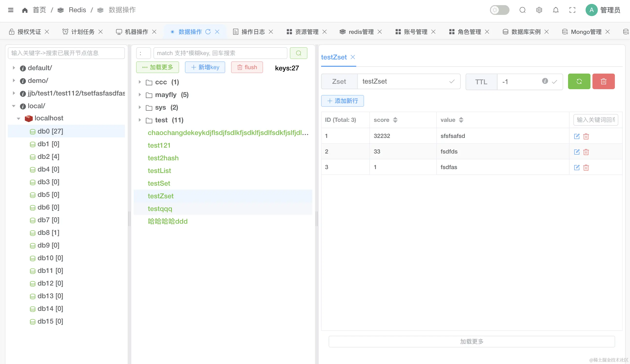Open the Mongo管理 tab
Screen dimensions: 630x364
586,32
